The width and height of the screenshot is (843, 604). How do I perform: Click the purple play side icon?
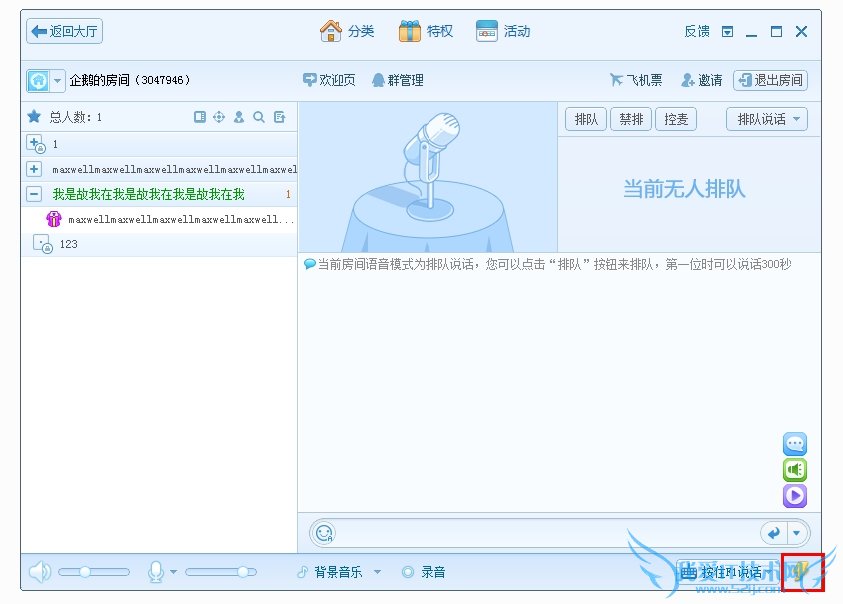click(795, 495)
